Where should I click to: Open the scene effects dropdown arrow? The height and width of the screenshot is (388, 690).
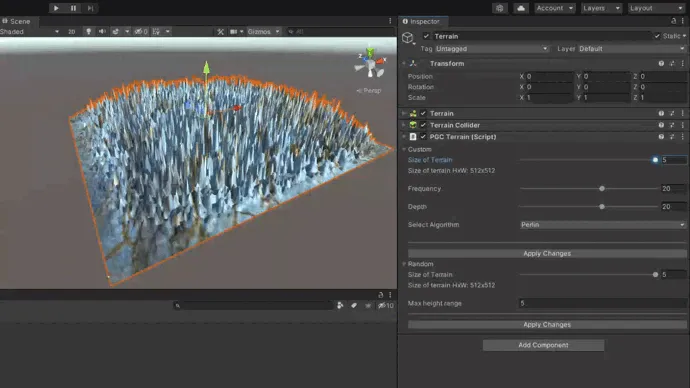[x=127, y=32]
